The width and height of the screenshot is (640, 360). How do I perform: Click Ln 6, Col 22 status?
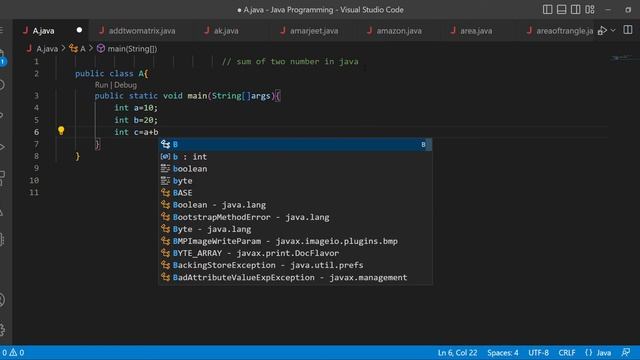pyautogui.click(x=457, y=353)
